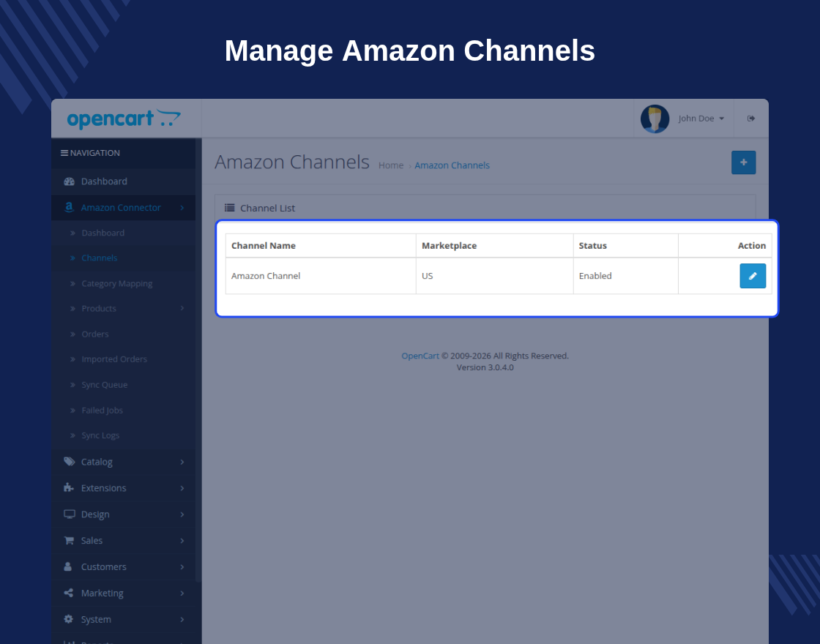Open Orders in the sidebar
This screenshot has height=644, width=820.
point(124,334)
